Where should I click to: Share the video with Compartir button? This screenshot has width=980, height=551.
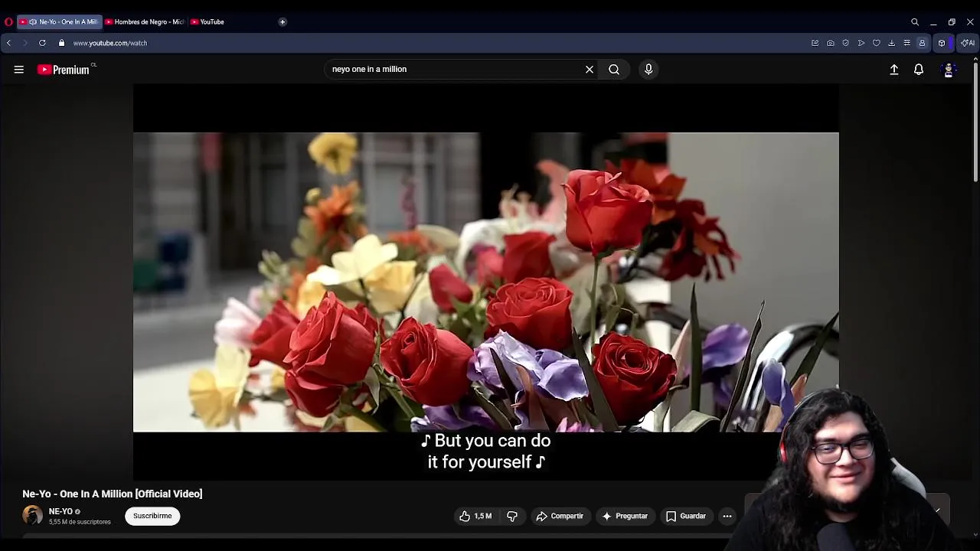(x=560, y=516)
